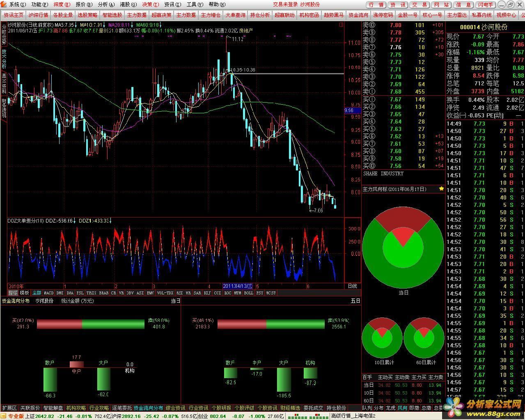Screen dimensions: 525x420
Task: Click the yellow star favorite icon
Action: pyautogui.click(x=441, y=189)
